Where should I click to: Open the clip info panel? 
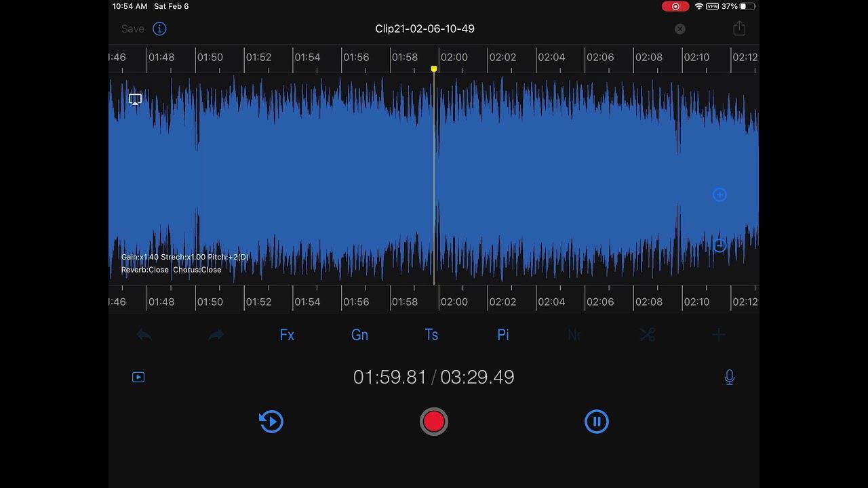point(159,28)
